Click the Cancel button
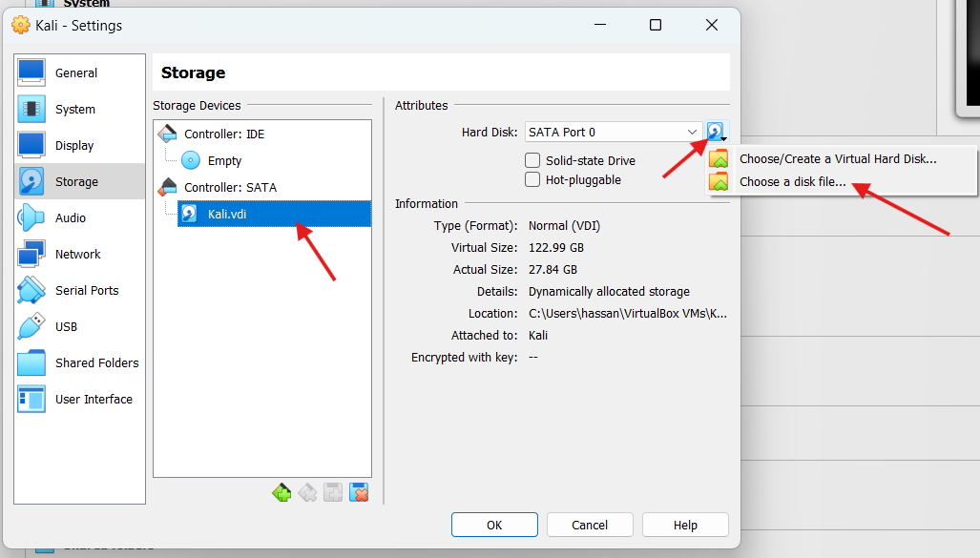980x558 pixels. point(590,525)
